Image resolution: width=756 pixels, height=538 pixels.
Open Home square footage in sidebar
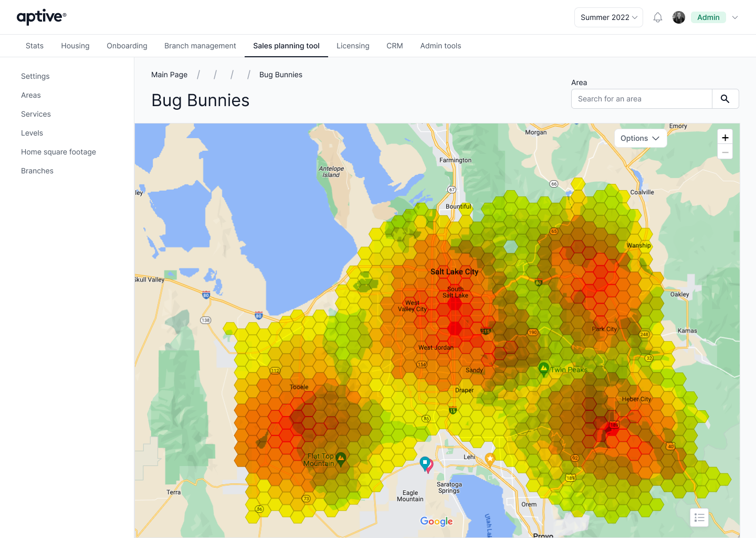[x=58, y=152]
